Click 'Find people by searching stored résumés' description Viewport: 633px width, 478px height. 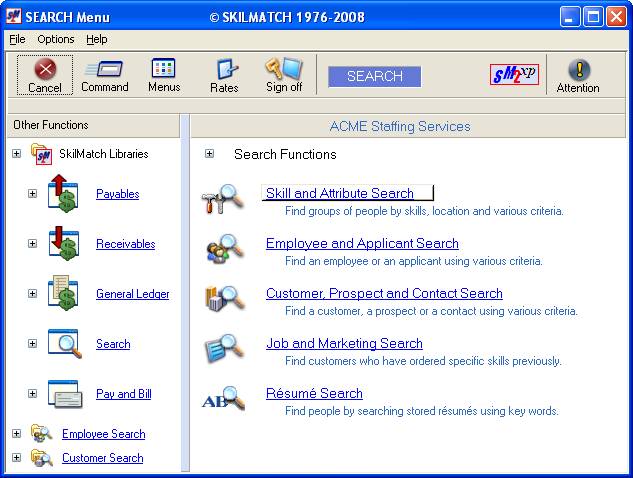pos(421,411)
